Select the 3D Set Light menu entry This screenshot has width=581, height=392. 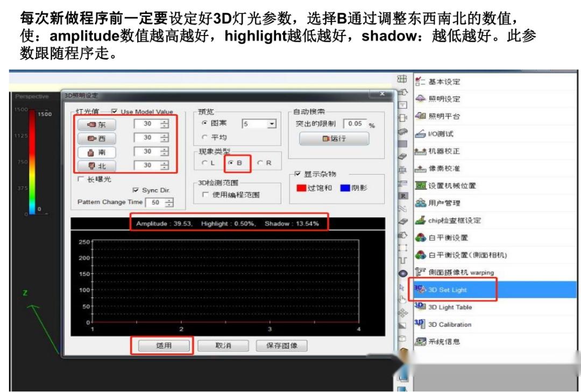495,290
